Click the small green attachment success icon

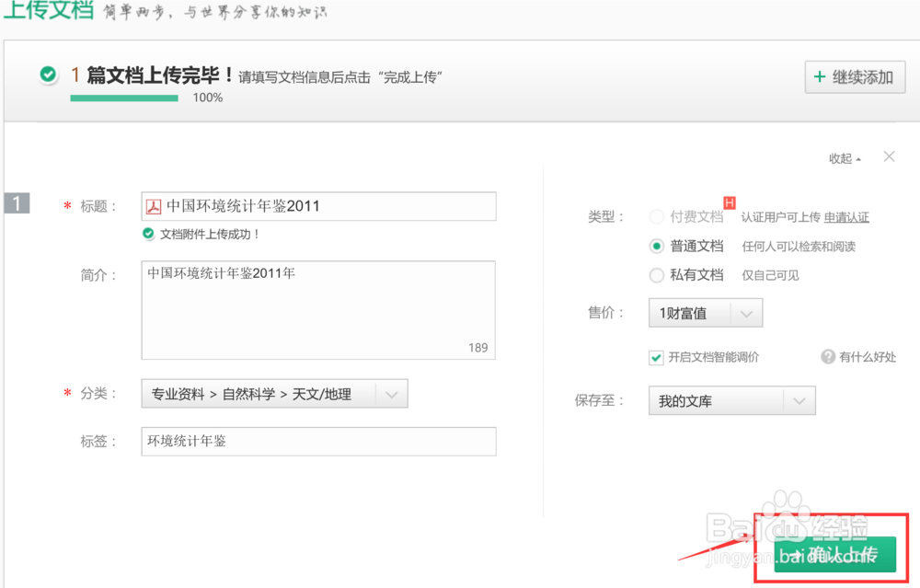(x=148, y=234)
